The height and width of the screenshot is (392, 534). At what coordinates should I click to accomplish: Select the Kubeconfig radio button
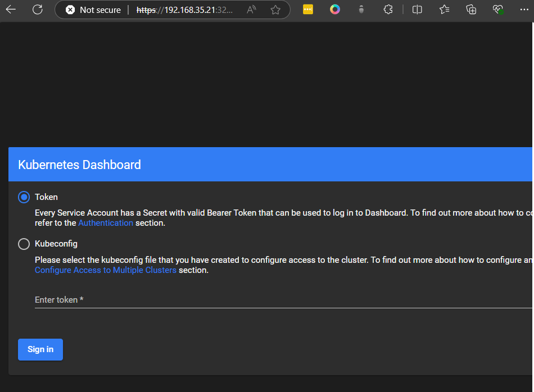tap(24, 244)
